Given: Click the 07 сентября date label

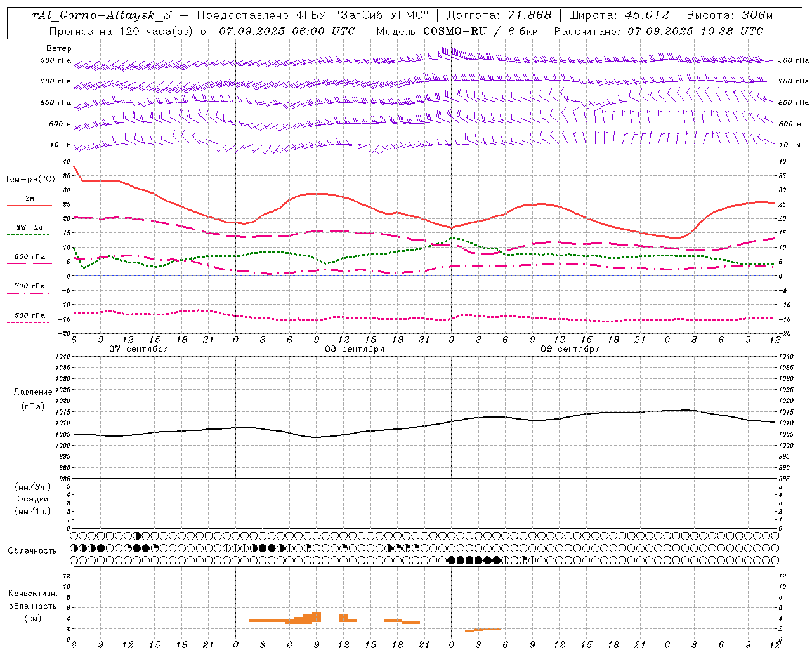Looking at the screenshot, I should (139, 348).
